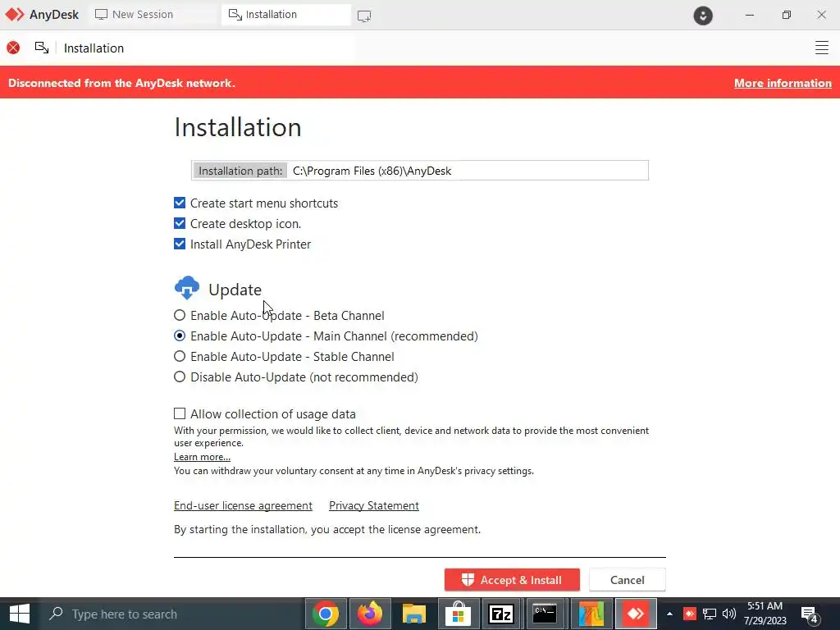840x630 pixels.
Task: Click the Cancel button
Action: click(x=628, y=580)
